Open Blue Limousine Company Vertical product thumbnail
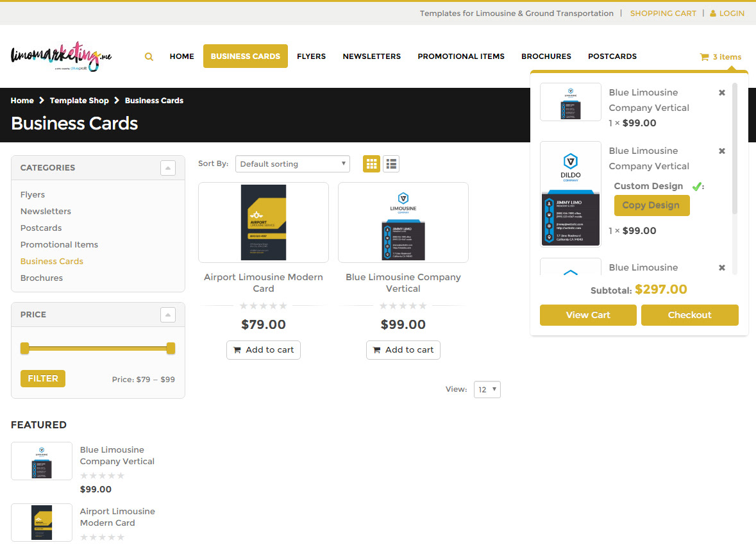 [x=403, y=222]
